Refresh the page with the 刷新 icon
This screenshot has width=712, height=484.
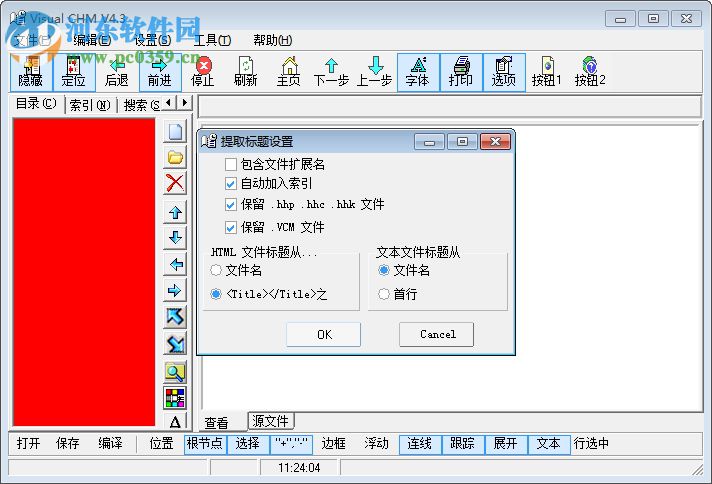tap(246, 72)
